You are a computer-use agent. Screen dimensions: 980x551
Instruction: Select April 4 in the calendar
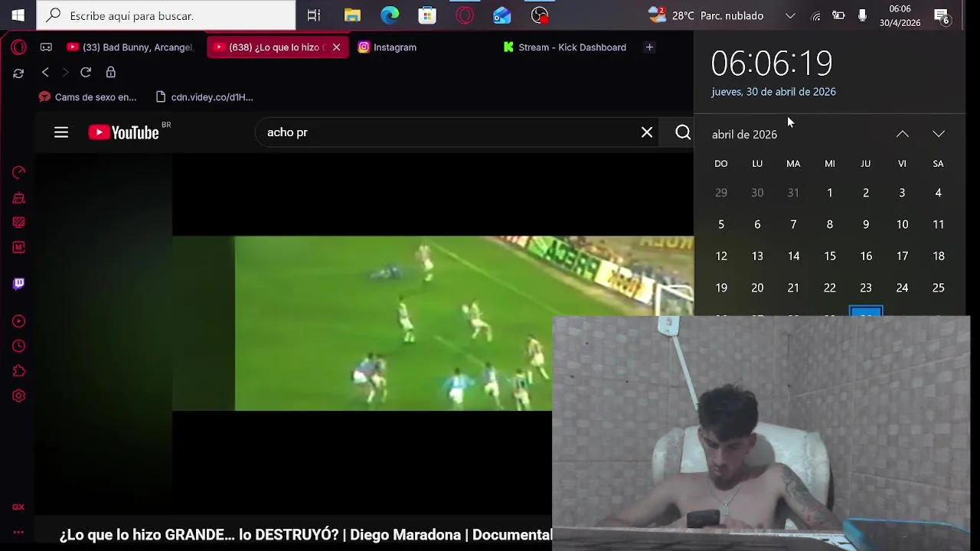pos(938,193)
